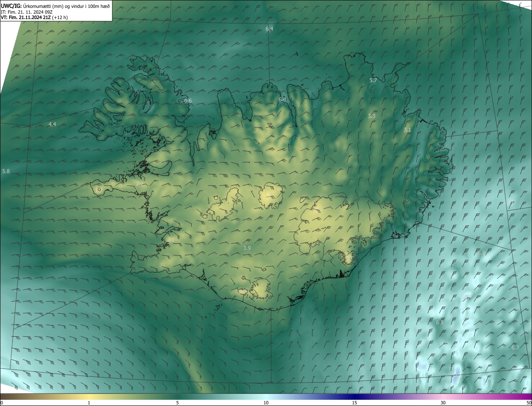Click the "4.4" value off the Westfjords
The width and height of the screenshot is (532, 406).
click(52, 124)
